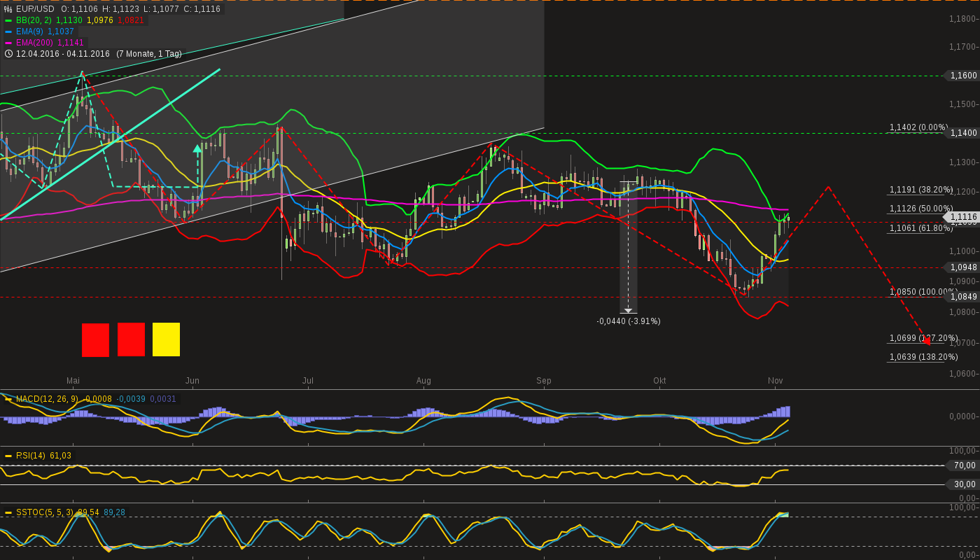
Task: Click the EMA(9) value 1,1037
Action: coord(61,31)
